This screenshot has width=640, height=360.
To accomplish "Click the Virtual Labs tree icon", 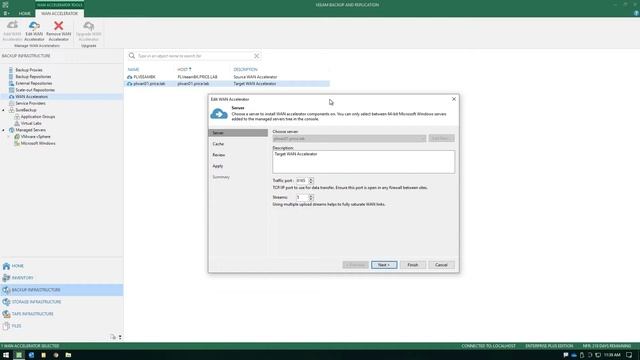I will (x=17, y=123).
